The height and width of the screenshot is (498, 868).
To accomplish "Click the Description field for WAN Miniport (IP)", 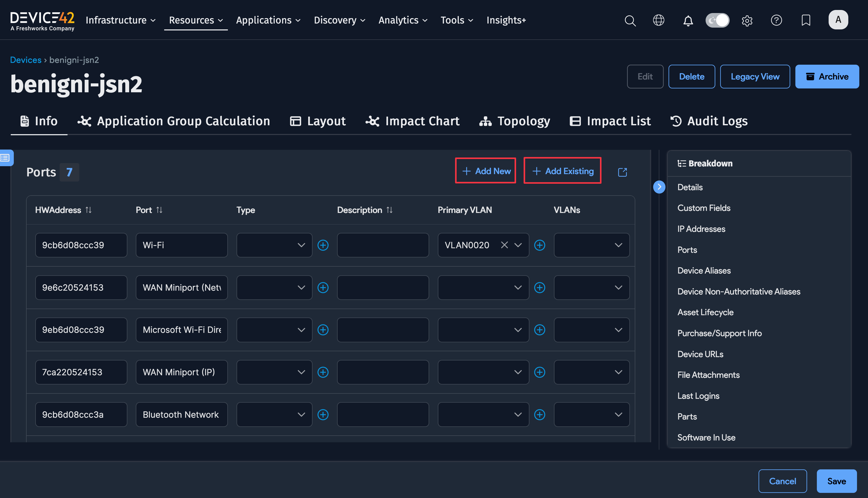I will 383,372.
